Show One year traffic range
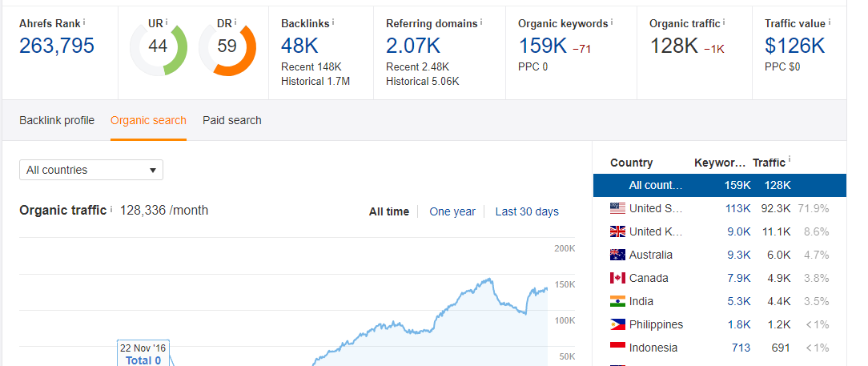Image resolution: width=868 pixels, height=366 pixels. pyautogui.click(x=452, y=211)
